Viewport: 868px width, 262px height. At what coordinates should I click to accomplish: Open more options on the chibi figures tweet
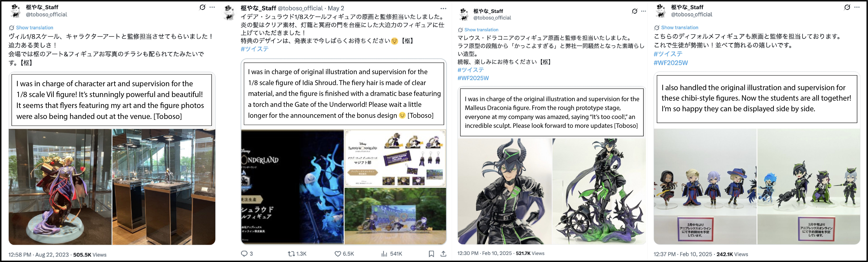pyautogui.click(x=857, y=7)
